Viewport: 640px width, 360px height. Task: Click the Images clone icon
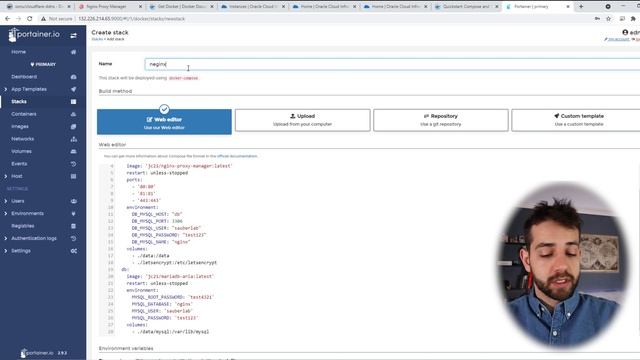point(73,127)
